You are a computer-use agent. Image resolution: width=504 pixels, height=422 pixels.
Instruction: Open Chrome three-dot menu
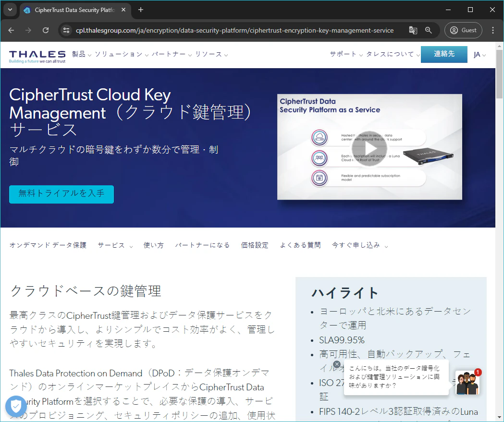[493, 30]
